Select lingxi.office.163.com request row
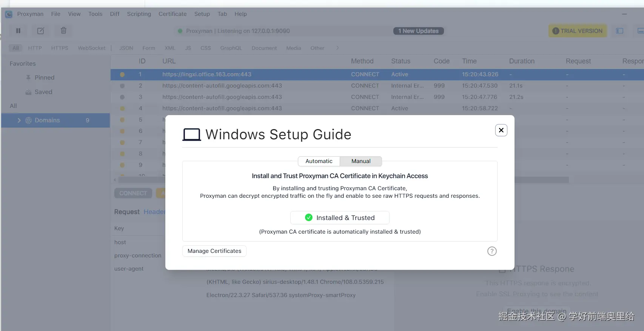This screenshot has width=644, height=331. 377,75
